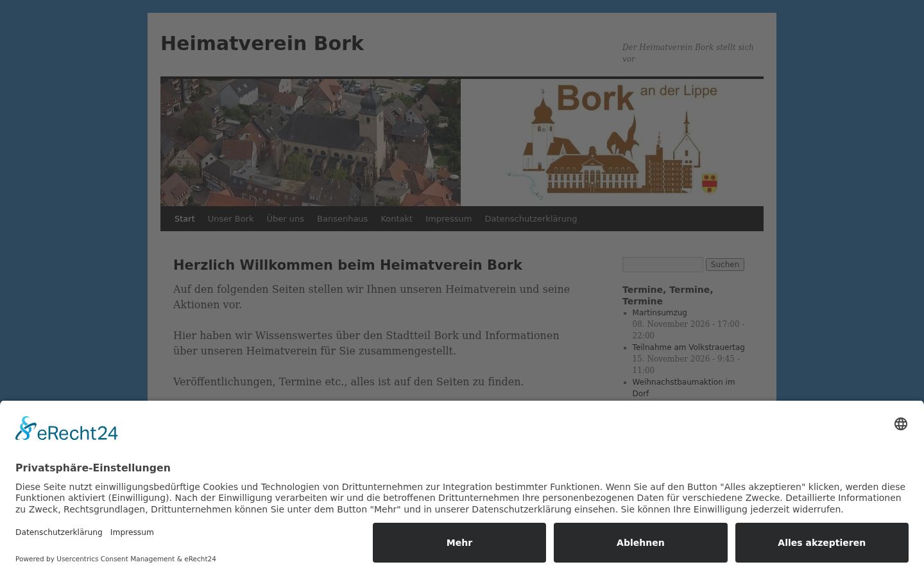924x578 pixels.
Task: Click the search input field
Action: 663,265
